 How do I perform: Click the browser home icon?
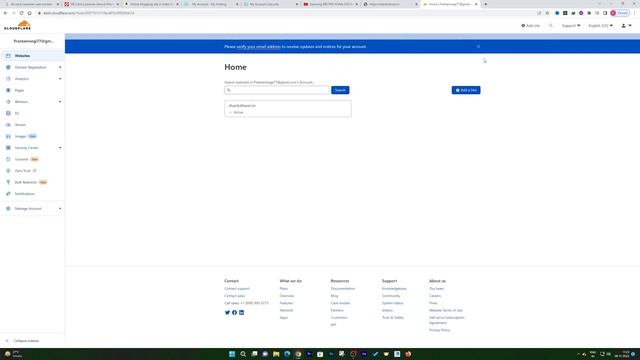pyautogui.click(x=29, y=13)
